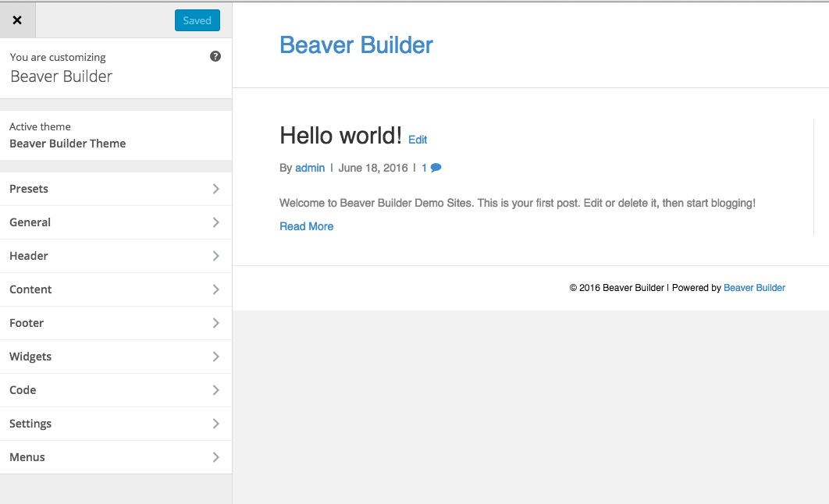Open the Presets section
This screenshot has width=829, height=504.
[116, 189]
